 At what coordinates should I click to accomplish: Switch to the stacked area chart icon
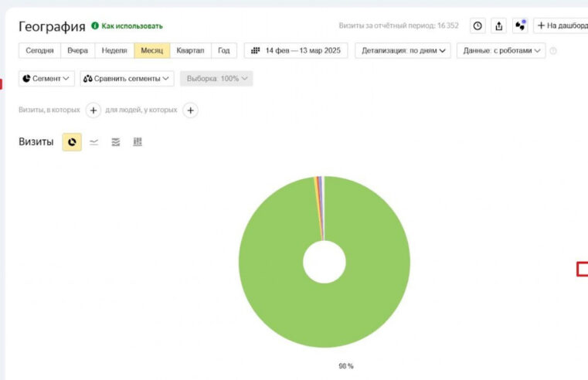pyautogui.click(x=115, y=142)
